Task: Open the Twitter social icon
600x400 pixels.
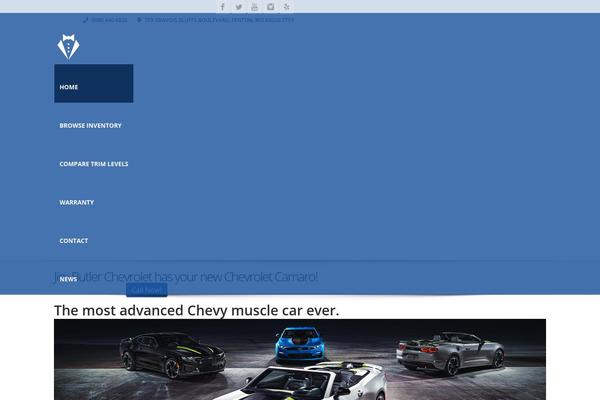Action: (x=239, y=7)
